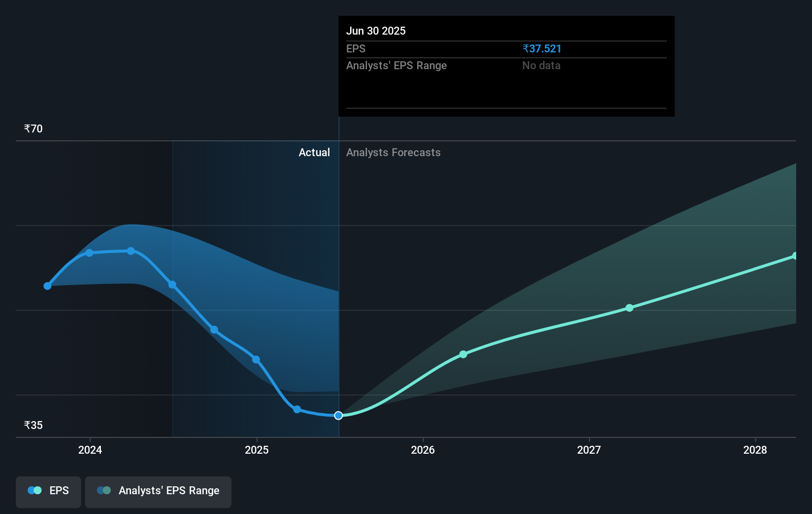Click the 2024 x-axis label

point(90,450)
